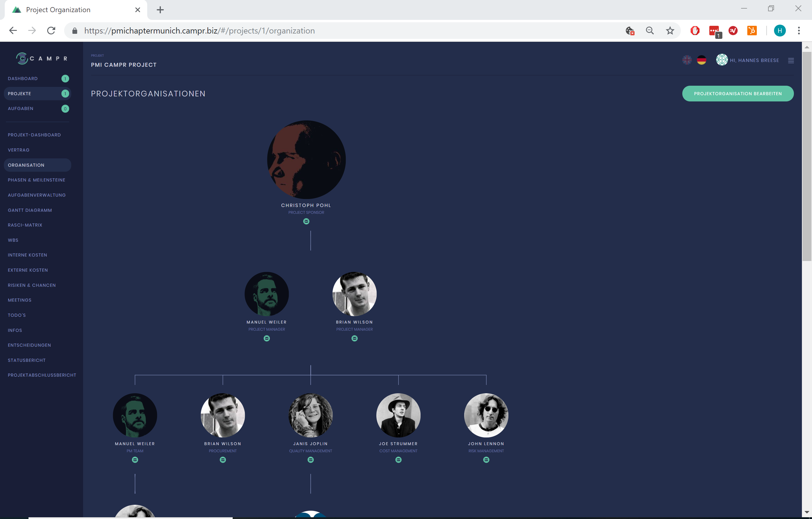Open Externe Kosten
This screenshot has width=812, height=519.
click(x=28, y=270)
